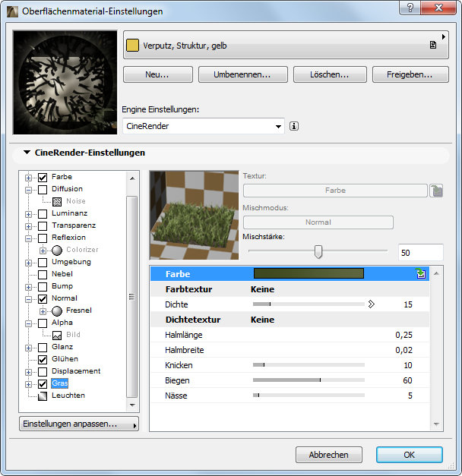Enable the Transparenz checkbox
The width and height of the screenshot is (462, 476).
coord(43,226)
